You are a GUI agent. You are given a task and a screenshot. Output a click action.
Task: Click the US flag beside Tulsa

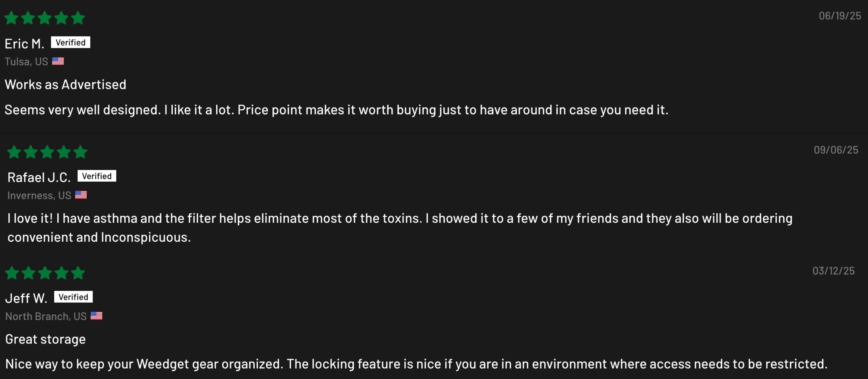pyautogui.click(x=58, y=61)
